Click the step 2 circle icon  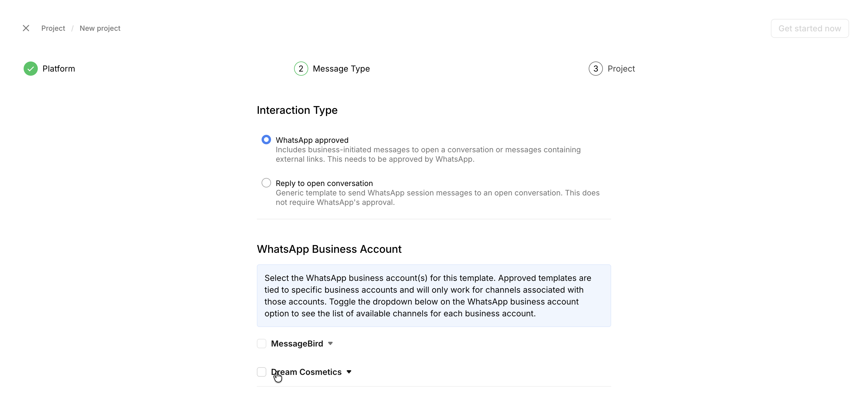tap(301, 69)
